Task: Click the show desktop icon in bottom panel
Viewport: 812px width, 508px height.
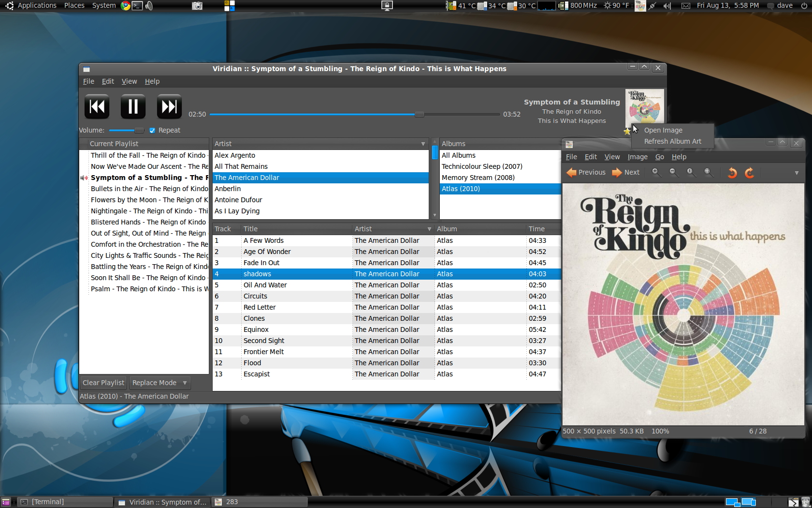Action: 6,502
